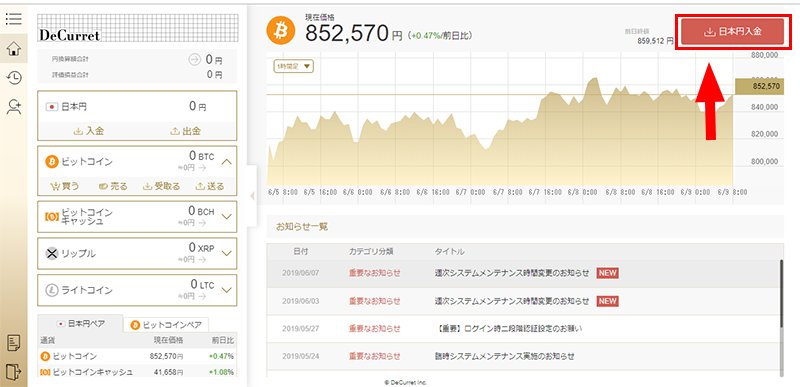The height and width of the screenshot is (387, 800).
Task: Go to the home icon in sidebar
Action: (14, 49)
